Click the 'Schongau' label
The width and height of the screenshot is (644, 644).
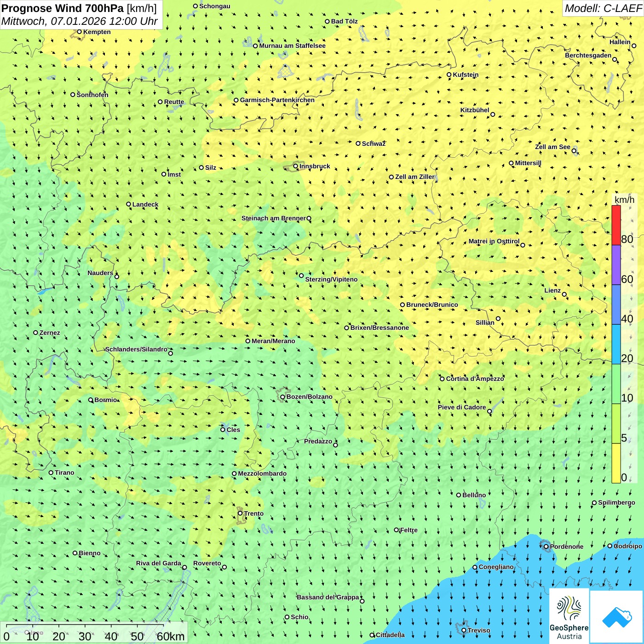click(214, 6)
